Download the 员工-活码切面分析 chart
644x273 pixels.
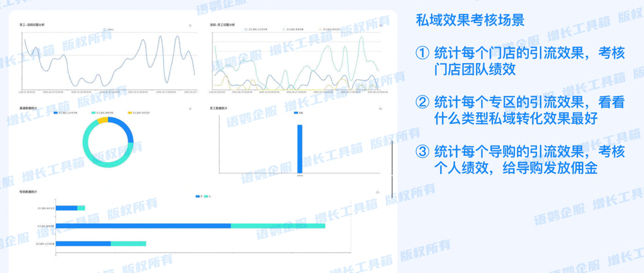point(190,25)
